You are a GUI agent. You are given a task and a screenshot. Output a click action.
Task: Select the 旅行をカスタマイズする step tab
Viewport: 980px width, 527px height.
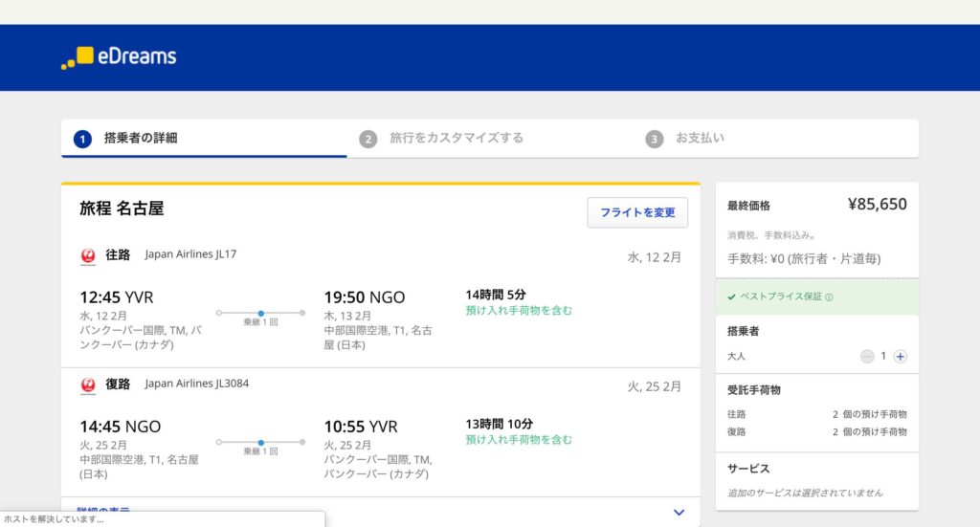[456, 138]
